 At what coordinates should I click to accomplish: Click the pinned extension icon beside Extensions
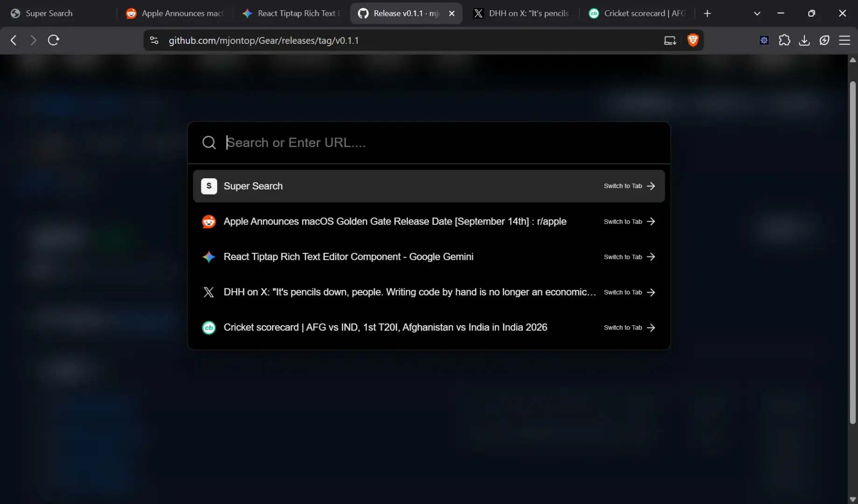[764, 40]
